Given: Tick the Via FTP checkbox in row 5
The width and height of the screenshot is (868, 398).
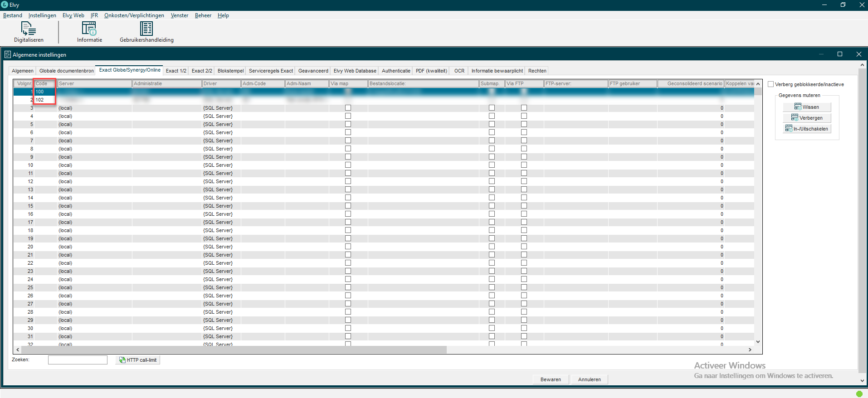Looking at the screenshot, I should click(x=524, y=124).
